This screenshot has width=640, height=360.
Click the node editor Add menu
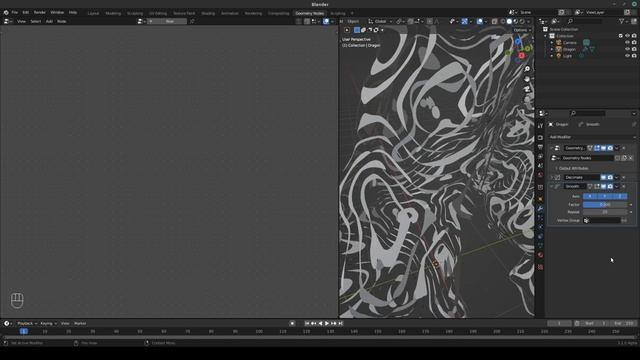pyautogui.click(x=49, y=21)
